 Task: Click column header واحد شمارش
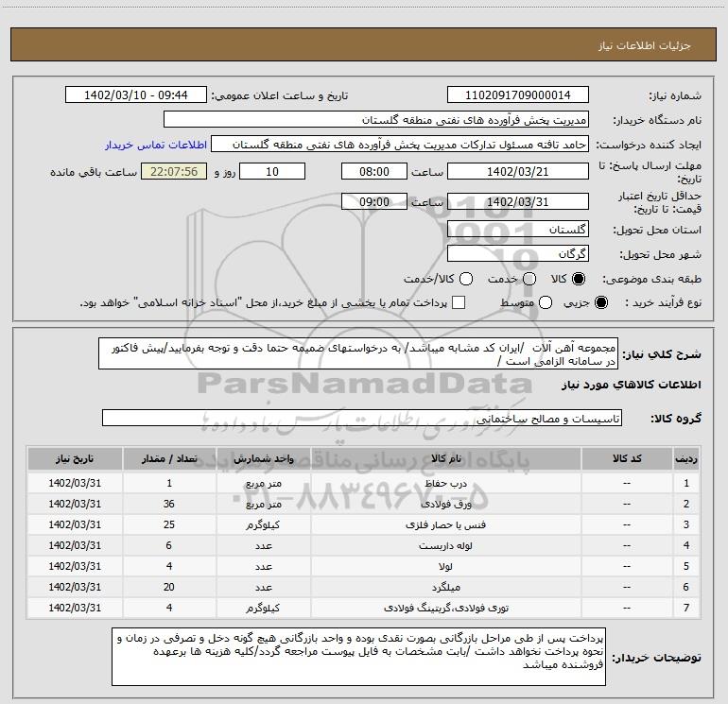[263, 458]
